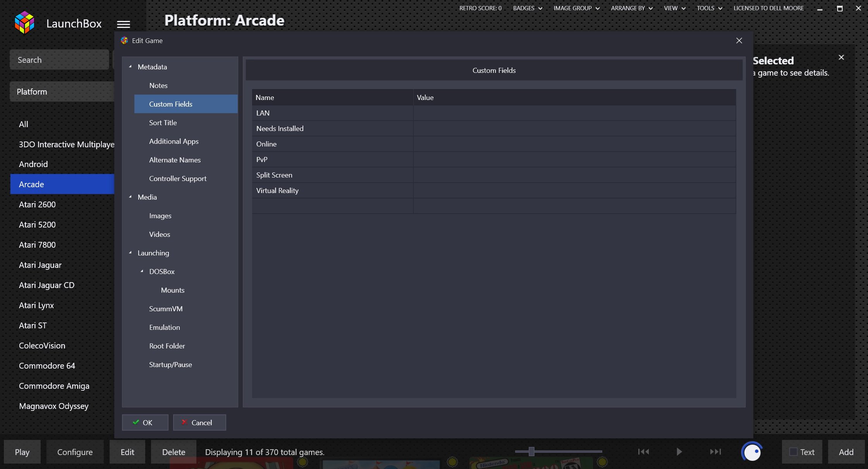This screenshot has width=868, height=469.
Task: Click the Edit button in bottom bar
Action: click(127, 452)
